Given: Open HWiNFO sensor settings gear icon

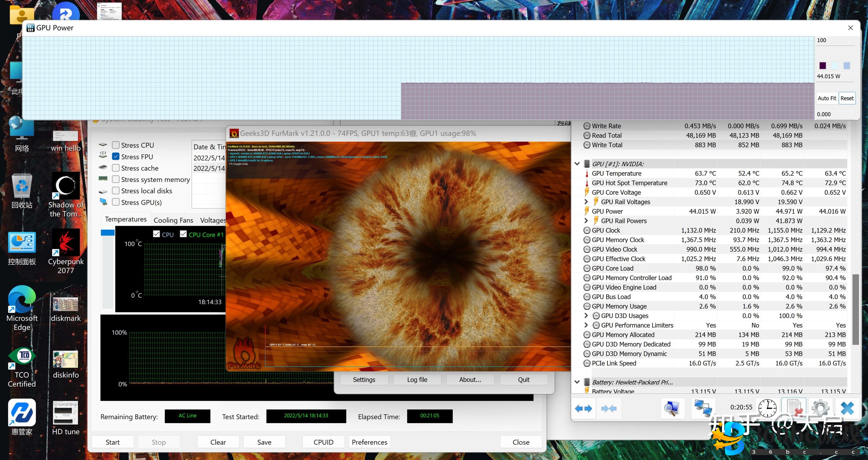Looking at the screenshot, I should (x=820, y=408).
